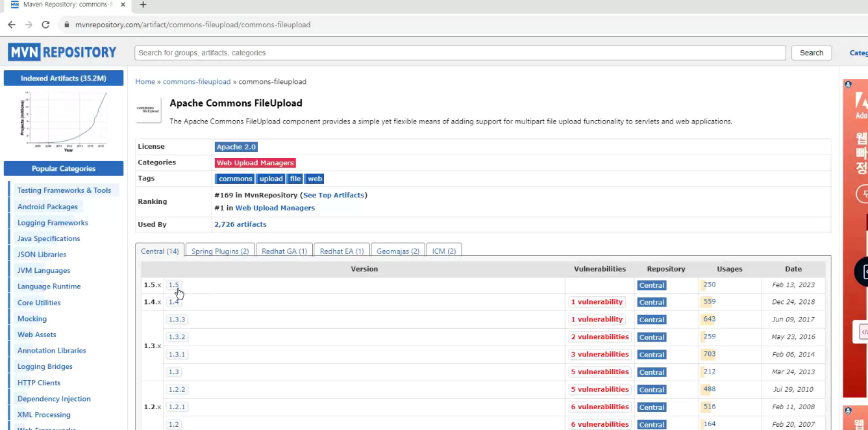Click Central repository badge for 1.5
Image resolution: width=868 pixels, height=430 pixels.
651,285
